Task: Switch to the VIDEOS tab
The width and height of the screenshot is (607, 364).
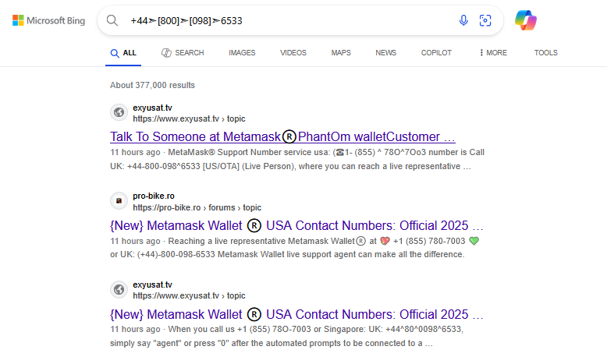Action: (x=293, y=53)
